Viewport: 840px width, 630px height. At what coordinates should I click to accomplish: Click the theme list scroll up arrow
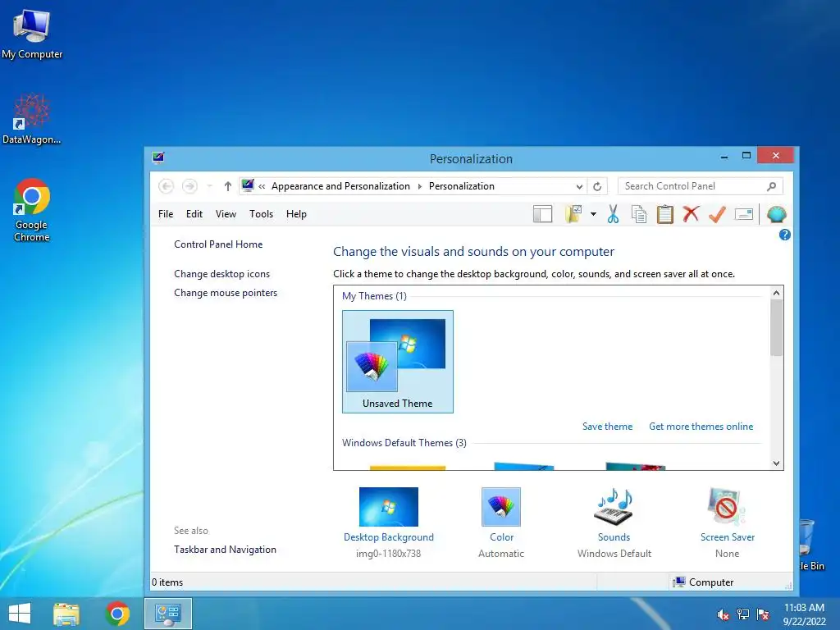pyautogui.click(x=776, y=293)
